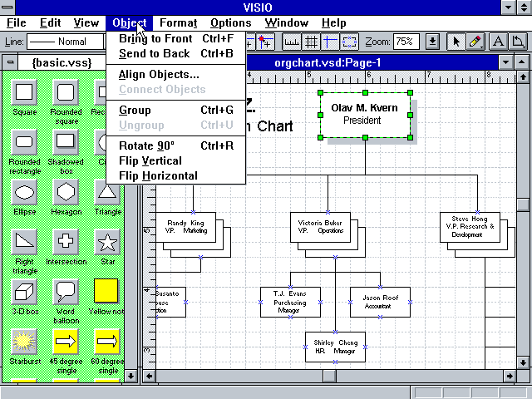Open the zoom level dropdown arrow
Screen dimensions: 532x399
pyautogui.click(x=432, y=42)
